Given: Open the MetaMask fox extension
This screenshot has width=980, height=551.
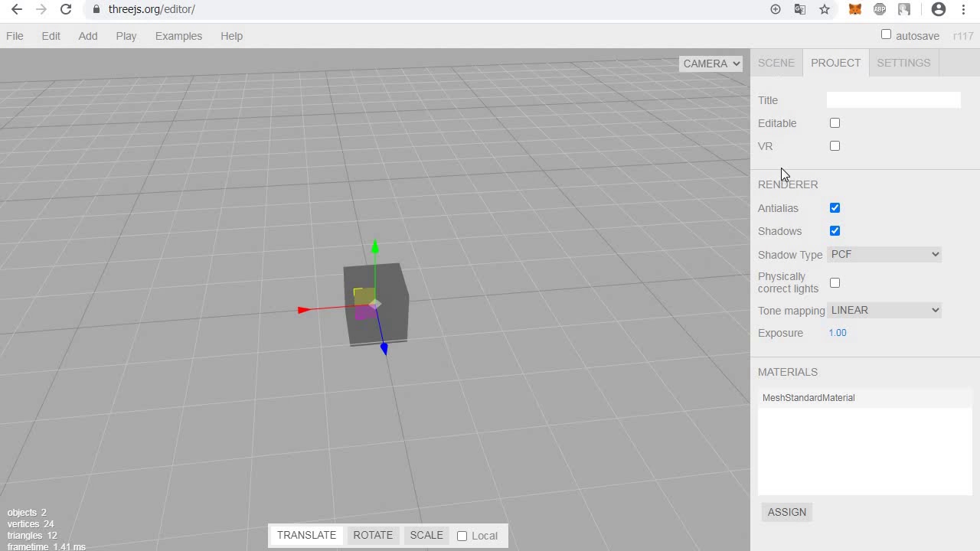Looking at the screenshot, I should pyautogui.click(x=855, y=9).
